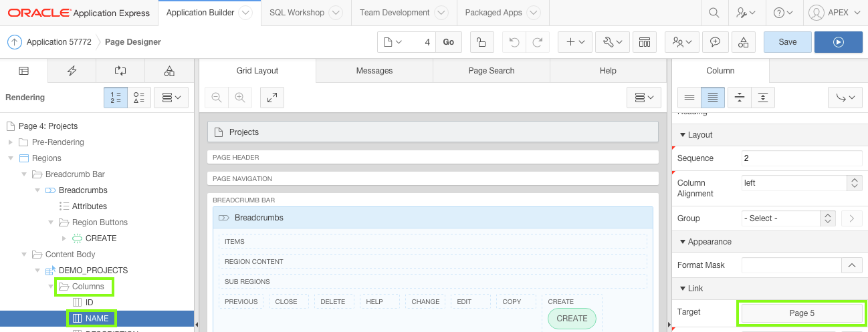
Task: Open the Column Alignment dropdown
Action: point(854,182)
